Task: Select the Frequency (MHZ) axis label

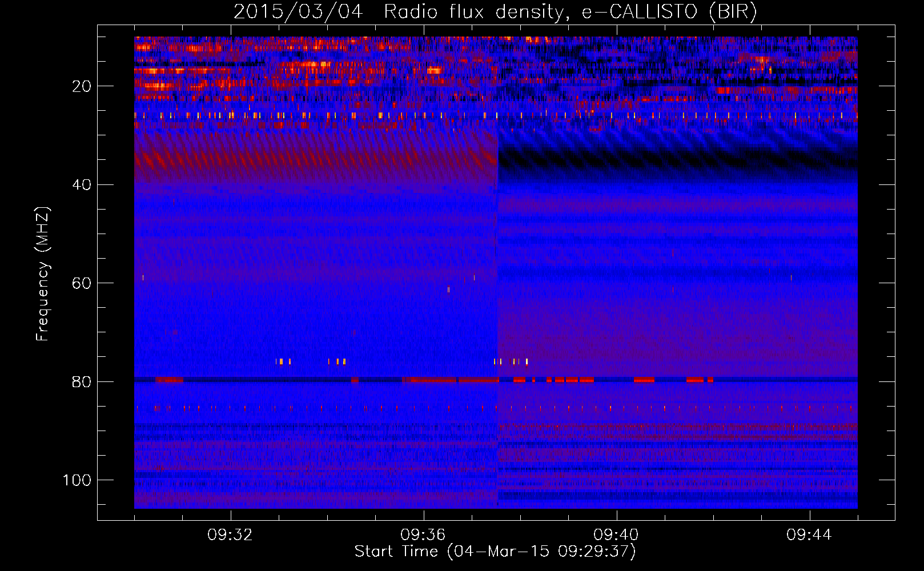Action: [43, 274]
